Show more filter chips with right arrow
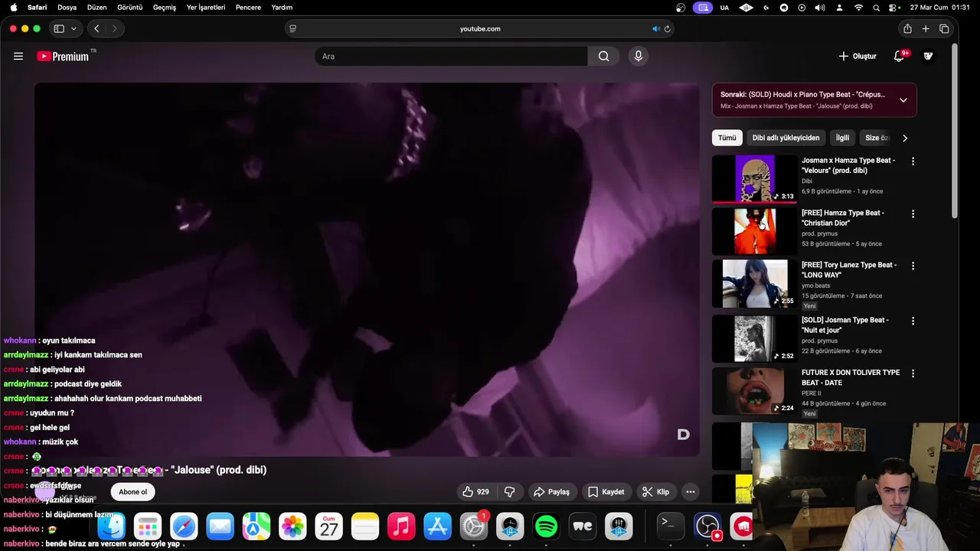Image resolution: width=980 pixels, height=551 pixels. tap(905, 138)
